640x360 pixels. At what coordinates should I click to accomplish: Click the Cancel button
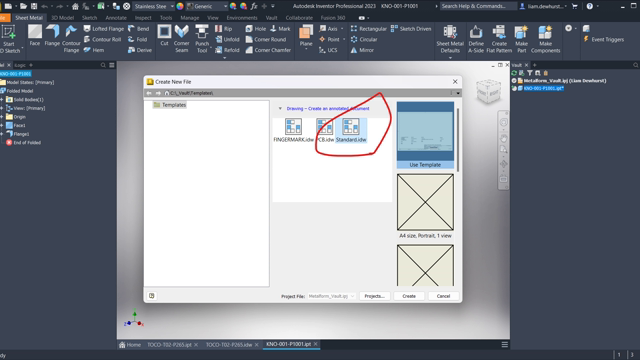[x=443, y=296]
